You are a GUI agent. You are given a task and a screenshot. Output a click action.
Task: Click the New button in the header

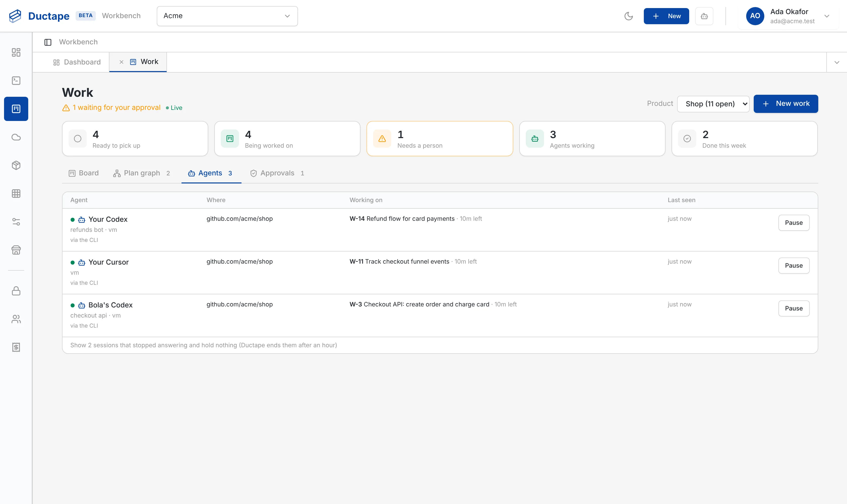pos(666,16)
